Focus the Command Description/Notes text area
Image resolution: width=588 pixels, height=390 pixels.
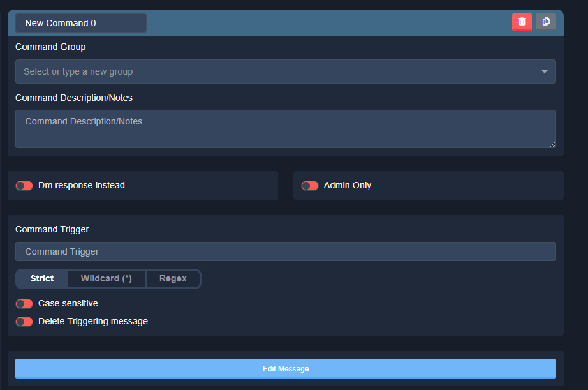[x=285, y=128]
